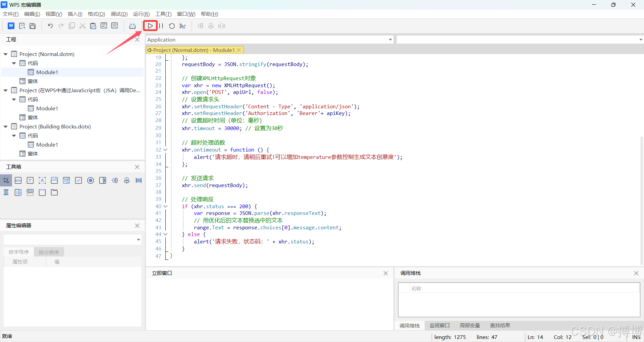Open the procedure dropdown on the right of Application
Image resolution: width=644 pixels, height=342 pixels.
pos(641,40)
